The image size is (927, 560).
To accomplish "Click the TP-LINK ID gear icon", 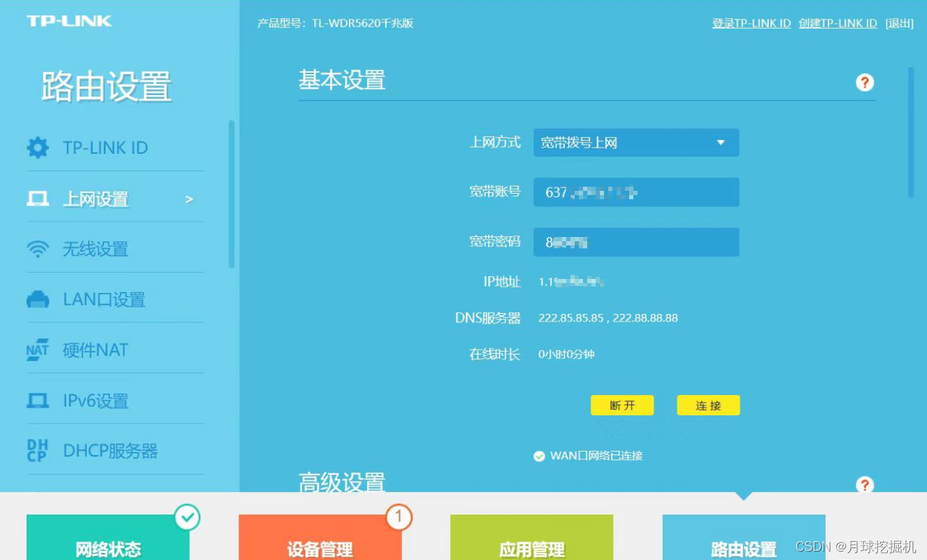I will coord(38,148).
